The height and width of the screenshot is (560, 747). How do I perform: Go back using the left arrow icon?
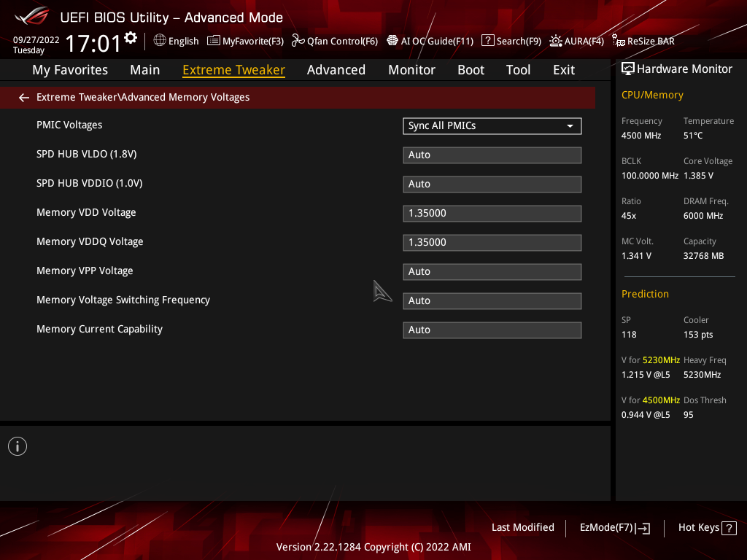[24, 98]
